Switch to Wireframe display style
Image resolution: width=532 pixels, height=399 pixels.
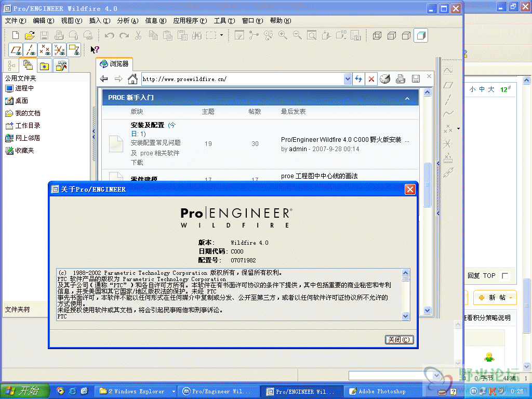377,35
